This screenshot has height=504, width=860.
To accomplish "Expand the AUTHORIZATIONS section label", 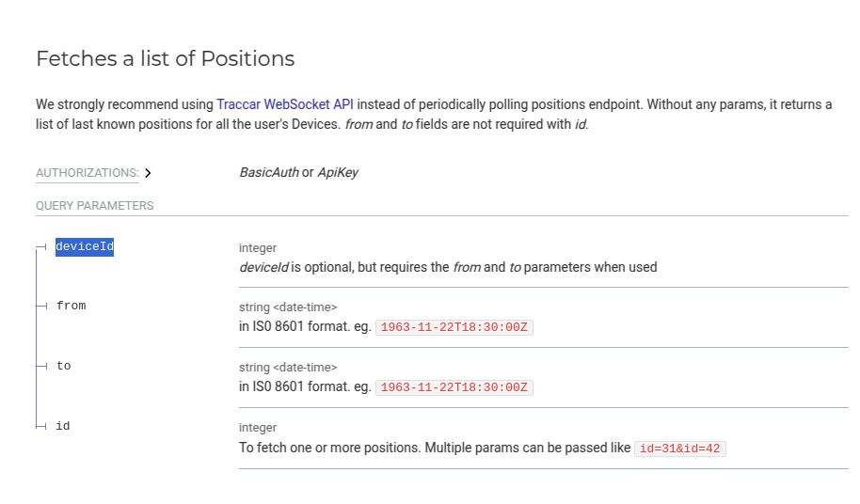I will tap(87, 173).
